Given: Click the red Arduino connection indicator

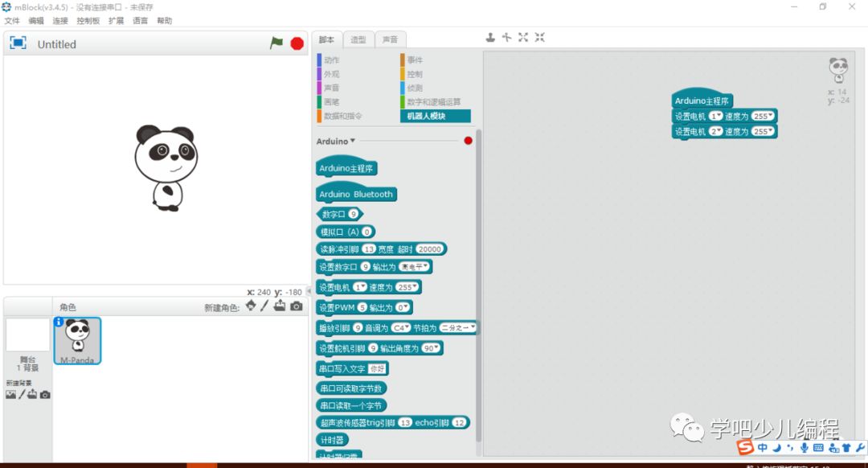Looking at the screenshot, I should coord(468,141).
